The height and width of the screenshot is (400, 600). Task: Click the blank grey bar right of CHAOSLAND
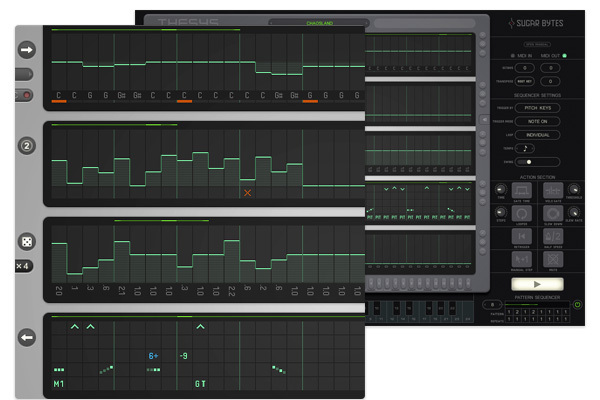(x=424, y=23)
